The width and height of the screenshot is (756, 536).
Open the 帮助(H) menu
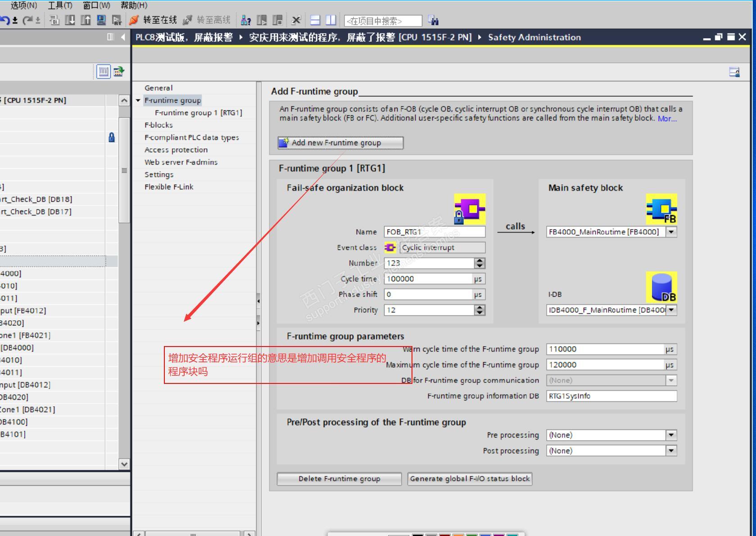point(134,5)
